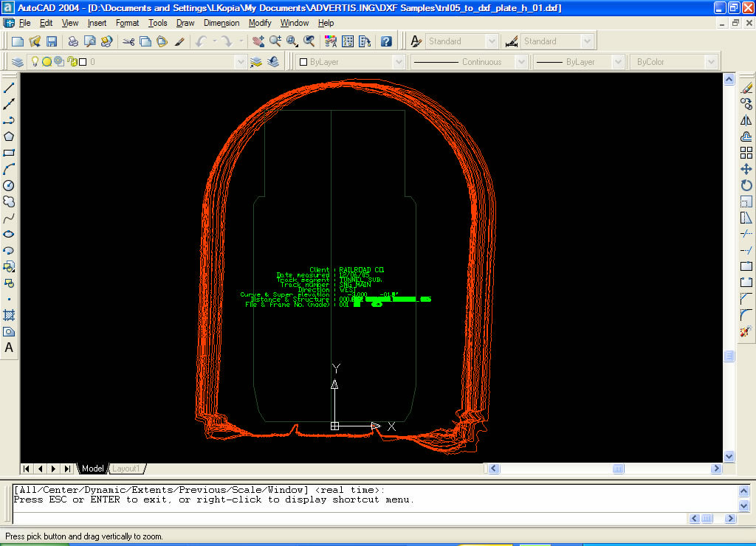756x546 pixels.
Task: Click the Undo arrow icon
Action: (201, 41)
